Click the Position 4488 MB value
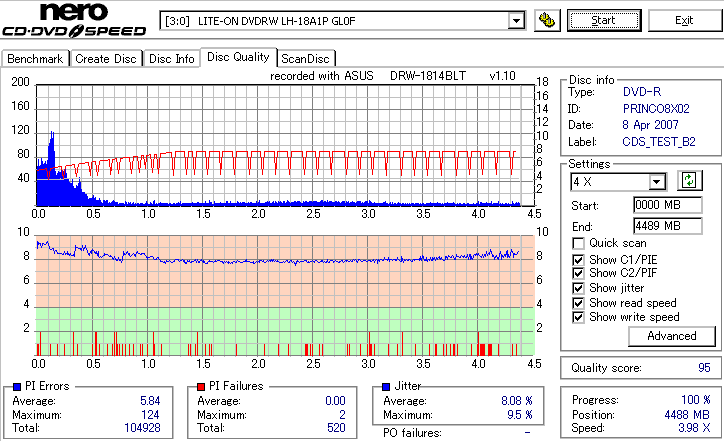The width and height of the screenshot is (724, 441). point(687,415)
